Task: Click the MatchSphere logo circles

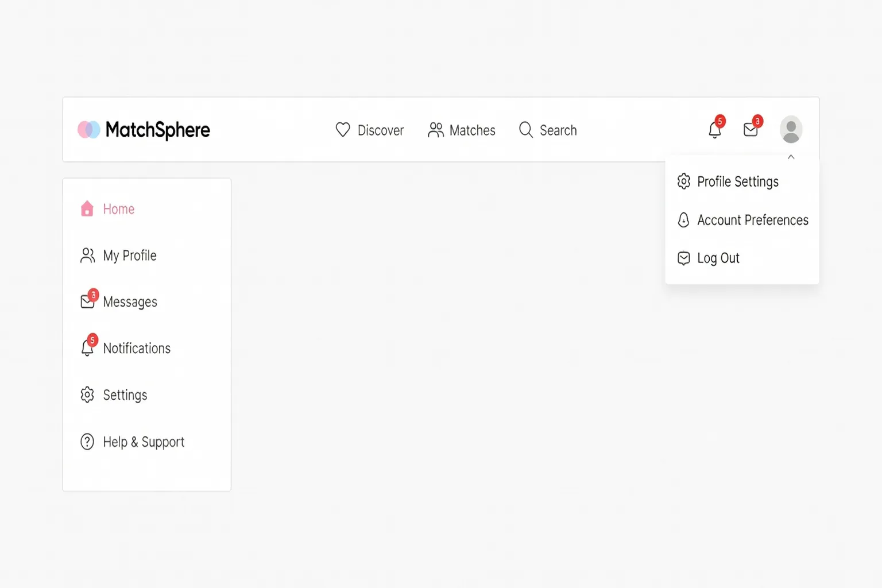Action: (x=89, y=130)
